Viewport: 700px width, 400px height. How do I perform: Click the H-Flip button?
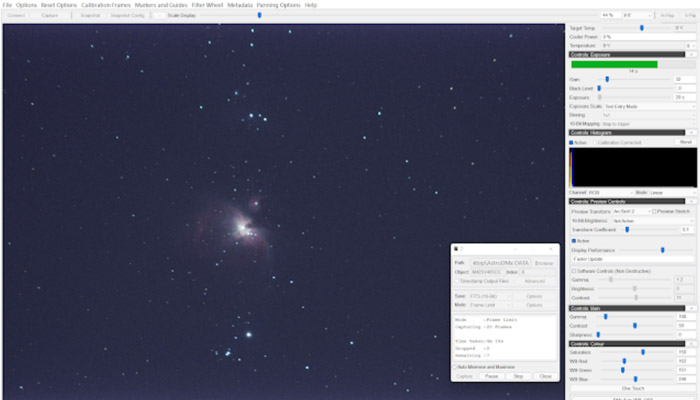(x=666, y=15)
